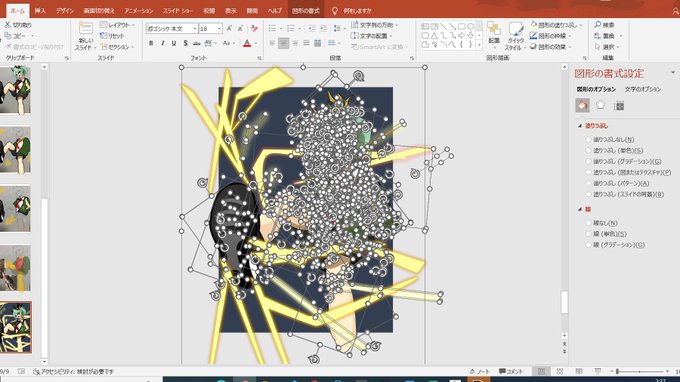This screenshot has width=680, height=382.
Task: Toggle text Shadow (S) formatting
Action: [185, 43]
